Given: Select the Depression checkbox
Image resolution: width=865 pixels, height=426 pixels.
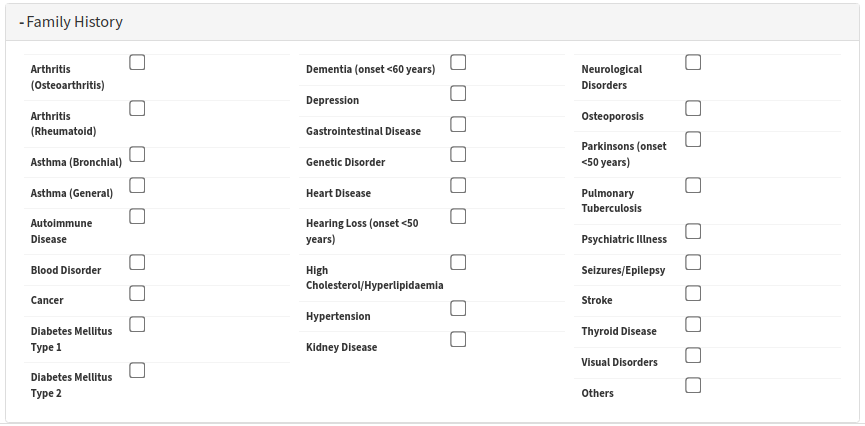Looking at the screenshot, I should tap(458, 93).
